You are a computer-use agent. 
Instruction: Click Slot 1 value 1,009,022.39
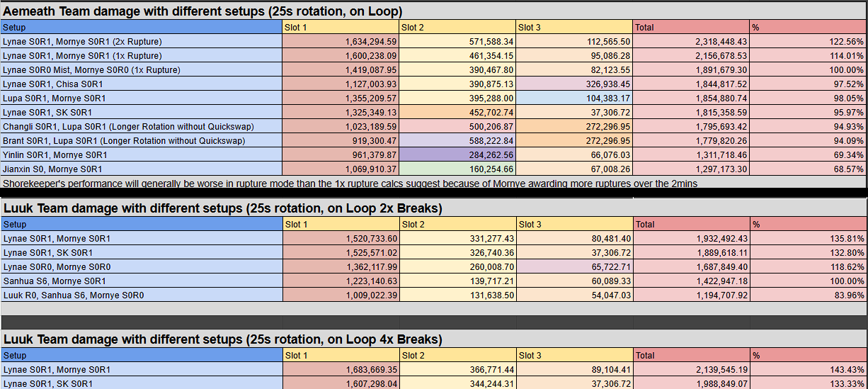pos(341,295)
